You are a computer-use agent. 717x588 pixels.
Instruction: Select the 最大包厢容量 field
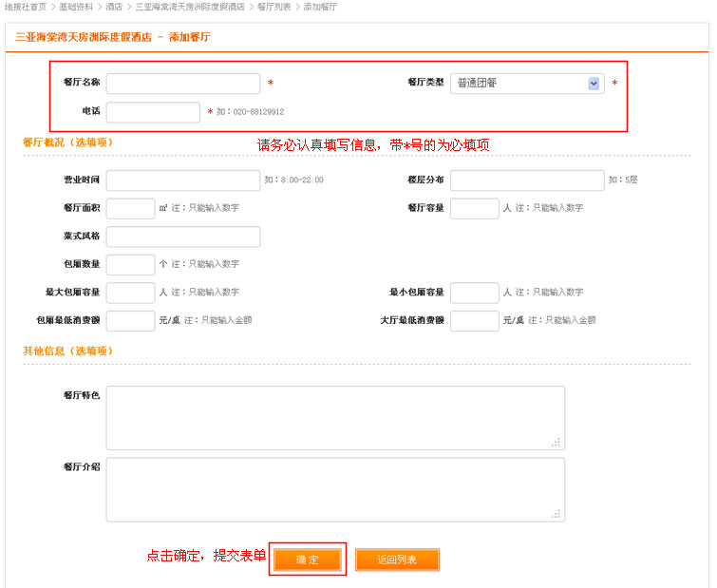pyautogui.click(x=130, y=293)
